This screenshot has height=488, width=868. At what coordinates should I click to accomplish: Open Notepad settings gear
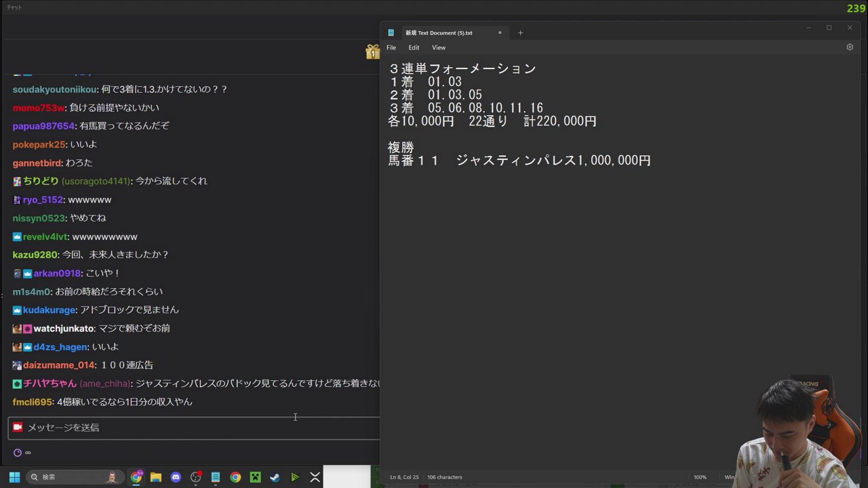849,47
